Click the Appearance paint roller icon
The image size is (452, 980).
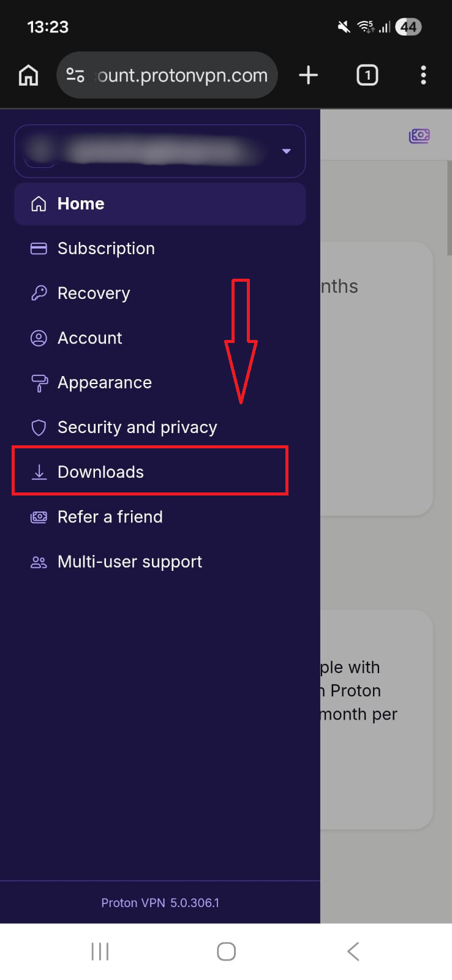[x=39, y=382]
